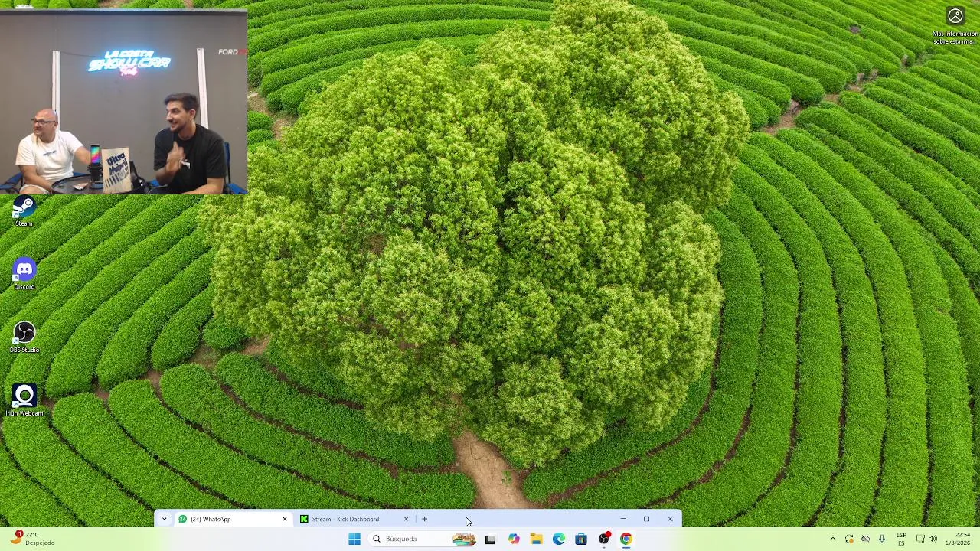The image size is (980, 551).
Task: Click the cloud-off tray icon
Action: pyautogui.click(x=865, y=539)
